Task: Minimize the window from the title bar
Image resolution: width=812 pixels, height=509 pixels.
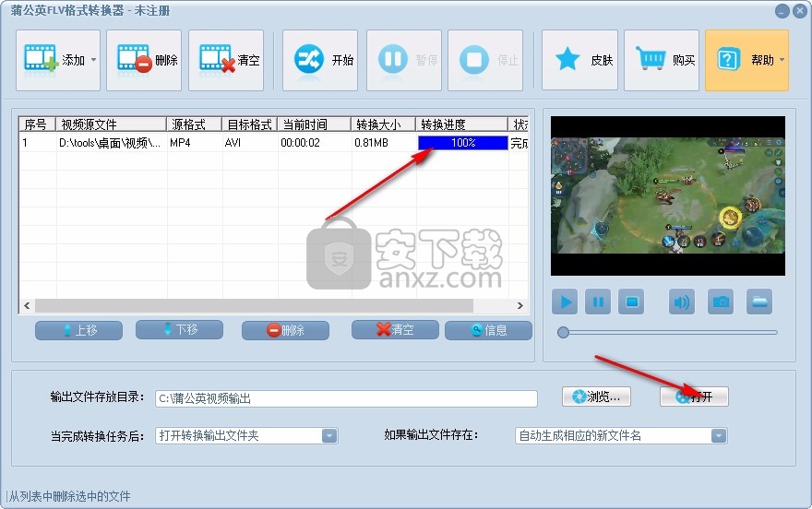Action: [x=782, y=11]
